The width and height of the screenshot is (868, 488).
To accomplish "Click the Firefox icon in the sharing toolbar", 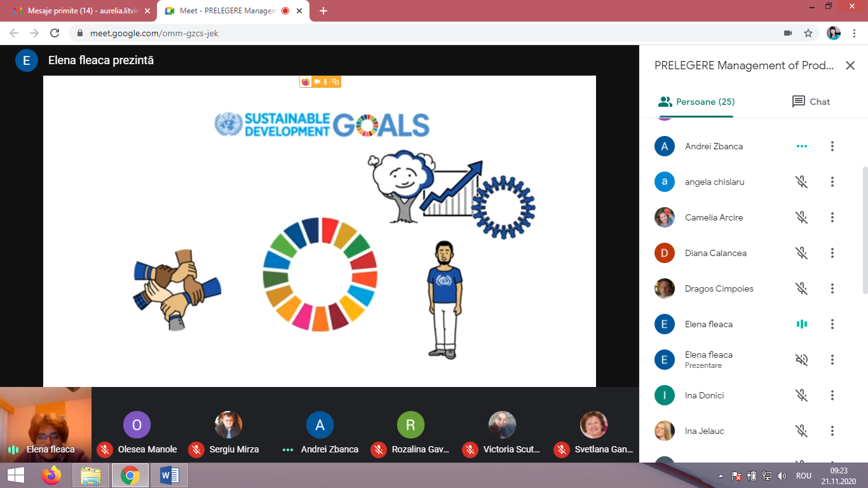I will pos(306,81).
